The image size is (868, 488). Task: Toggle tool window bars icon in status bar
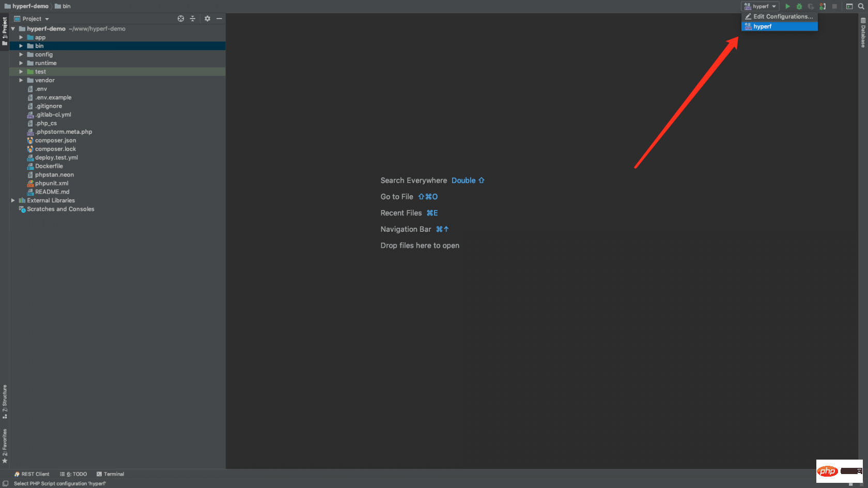(x=5, y=484)
